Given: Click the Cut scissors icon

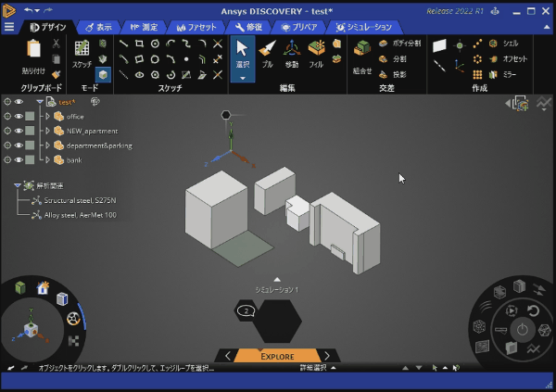Looking at the screenshot, I should point(56,44).
